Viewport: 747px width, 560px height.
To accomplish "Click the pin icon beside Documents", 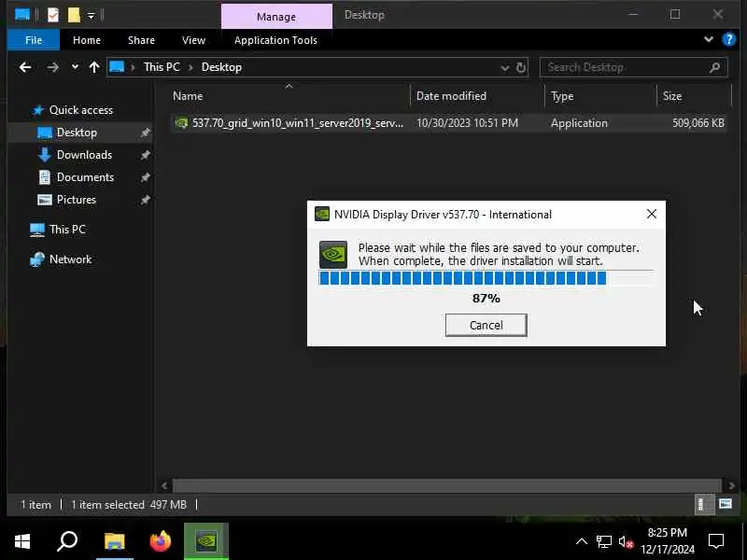I will coord(145,177).
